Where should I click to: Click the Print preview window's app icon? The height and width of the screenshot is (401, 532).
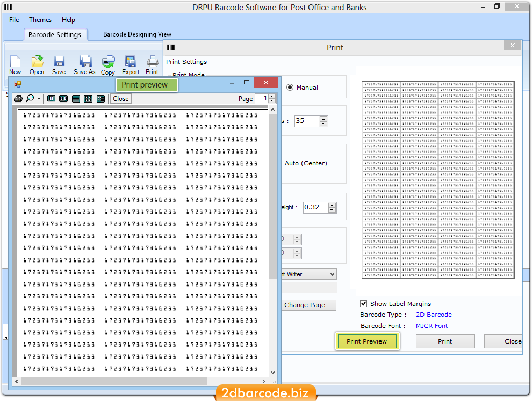coord(18,84)
